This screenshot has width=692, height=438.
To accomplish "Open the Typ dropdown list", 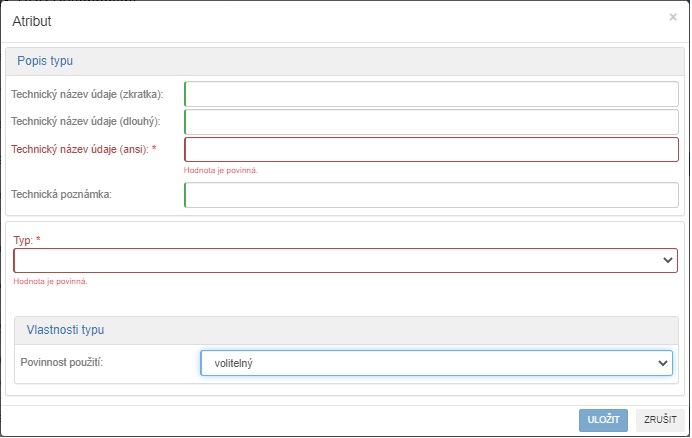I will (x=345, y=260).
